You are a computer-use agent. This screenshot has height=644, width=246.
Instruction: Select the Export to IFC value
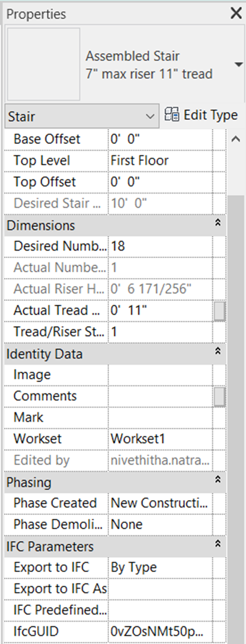point(160,567)
